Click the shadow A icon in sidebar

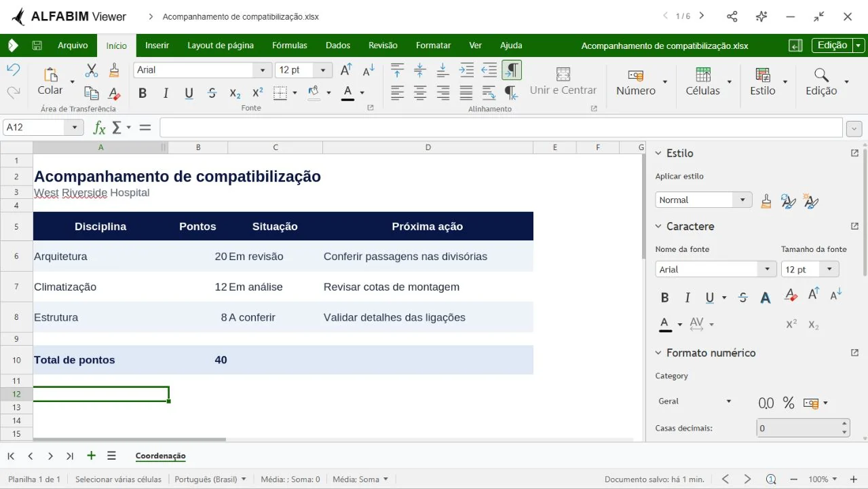point(766,297)
